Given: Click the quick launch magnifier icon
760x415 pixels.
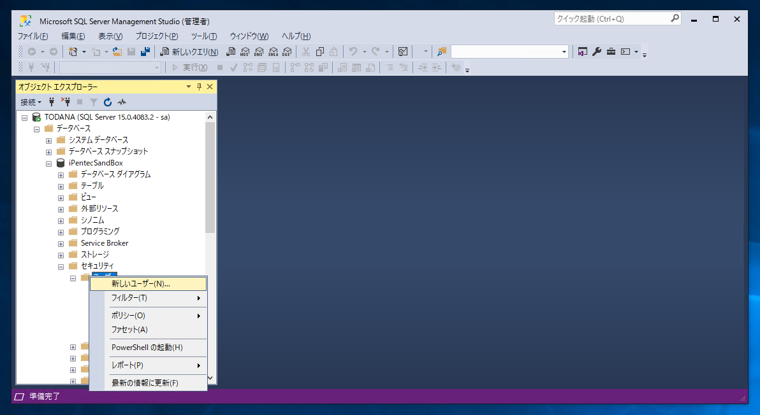Looking at the screenshot, I should coord(675,18).
